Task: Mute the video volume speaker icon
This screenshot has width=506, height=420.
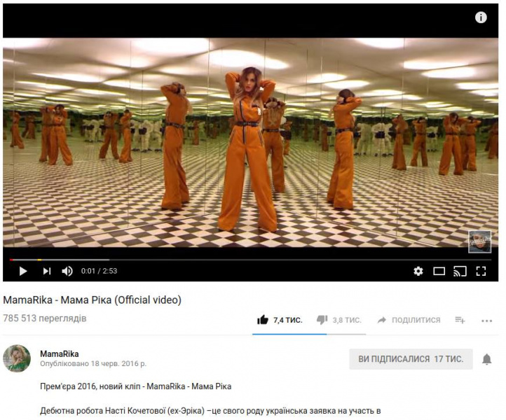Action: pos(67,271)
